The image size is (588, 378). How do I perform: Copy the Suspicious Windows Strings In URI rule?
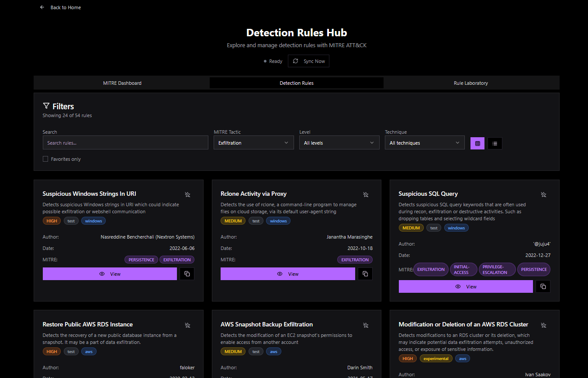(x=187, y=274)
